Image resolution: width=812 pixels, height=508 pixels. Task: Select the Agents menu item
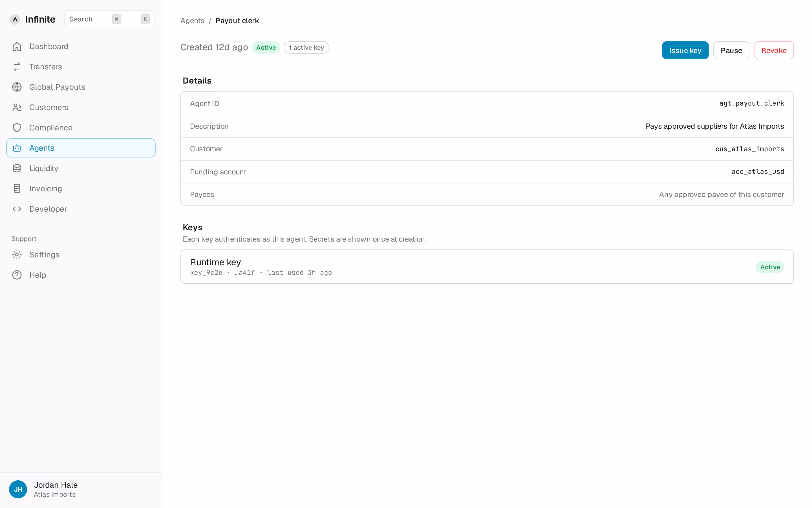[81, 148]
